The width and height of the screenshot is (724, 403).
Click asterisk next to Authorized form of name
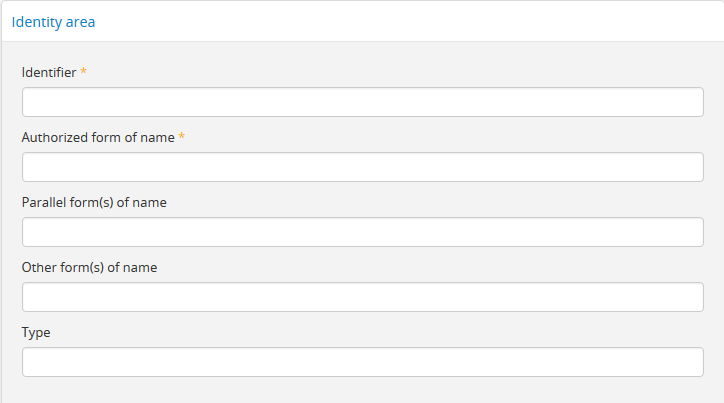(x=182, y=138)
